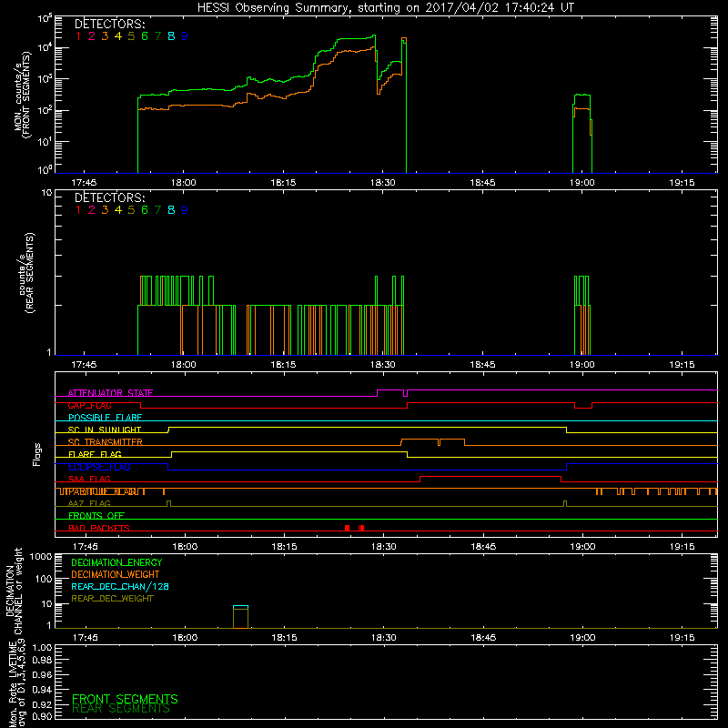Click the 1000 y-axis value on decimation plot
This screenshot has height=728, width=728.
40,557
